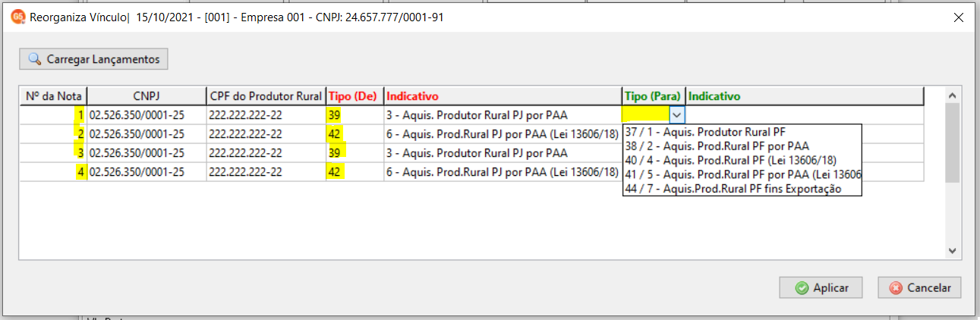Click Tipo (De) value 39 in nota 3 row
This screenshot has height=320, width=980.
point(355,152)
